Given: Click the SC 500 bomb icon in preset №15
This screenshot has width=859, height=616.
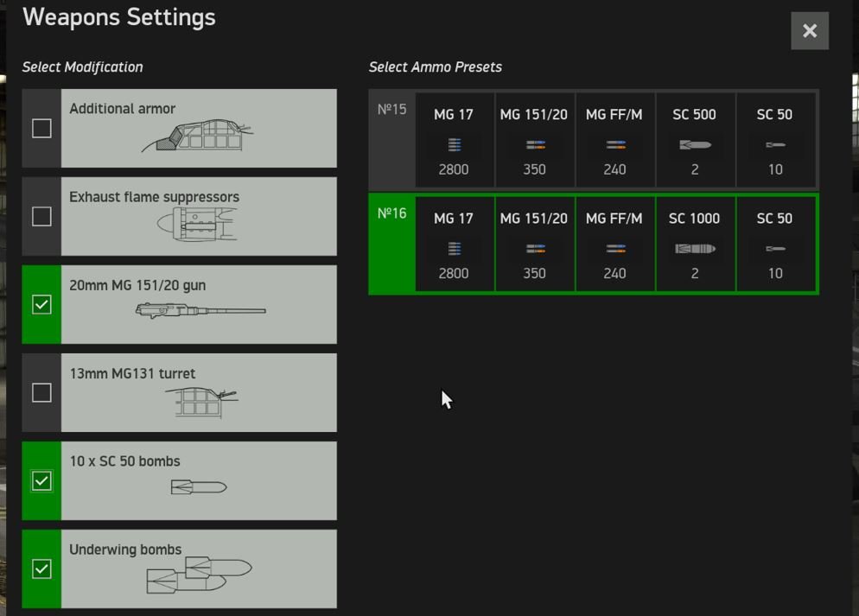Looking at the screenshot, I should pyautogui.click(x=695, y=144).
